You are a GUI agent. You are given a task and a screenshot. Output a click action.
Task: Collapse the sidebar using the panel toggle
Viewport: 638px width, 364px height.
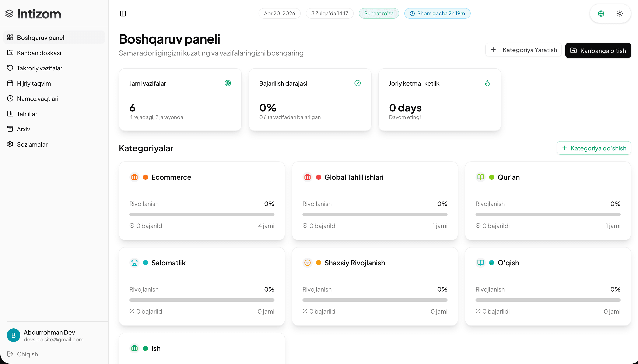tap(123, 14)
